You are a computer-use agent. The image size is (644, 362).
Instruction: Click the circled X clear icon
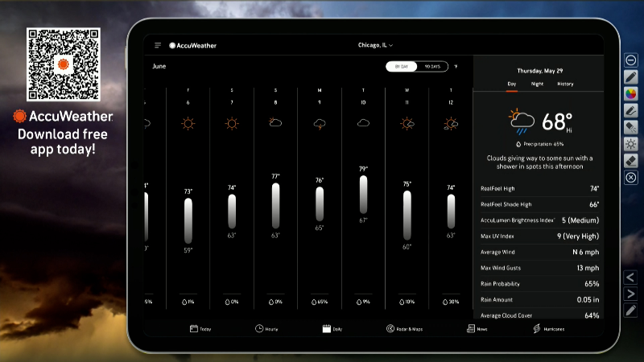tap(631, 178)
